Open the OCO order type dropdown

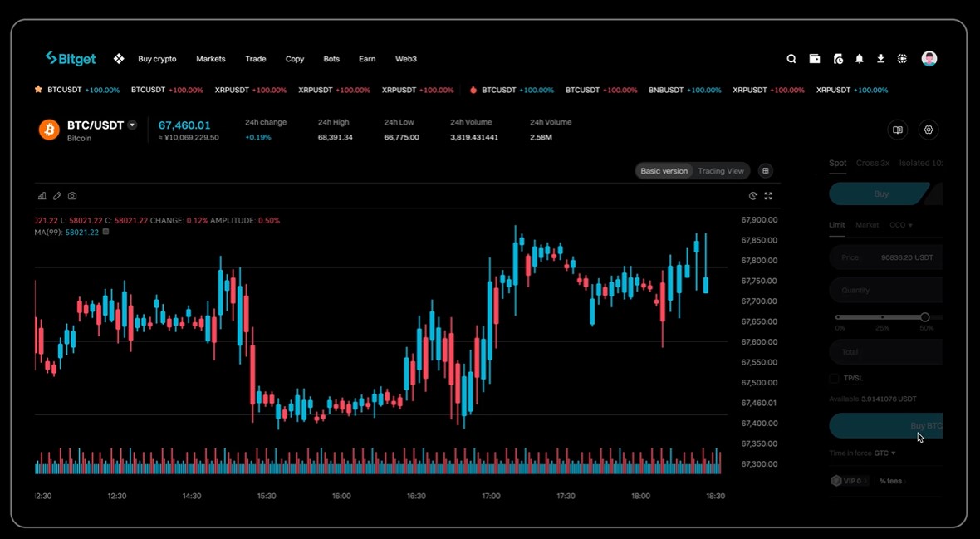click(900, 225)
